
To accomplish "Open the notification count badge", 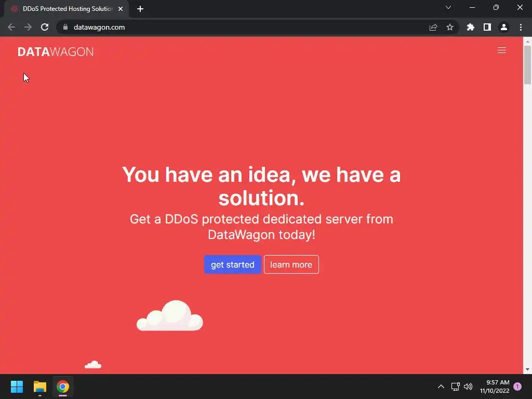I will click(x=517, y=387).
